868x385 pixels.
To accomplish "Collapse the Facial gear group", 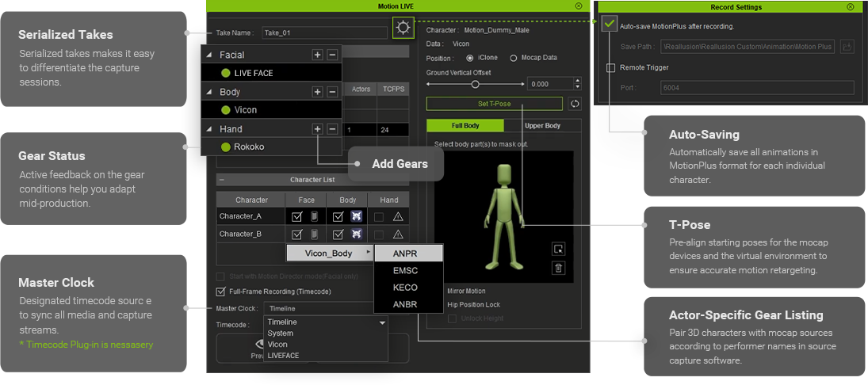I will pos(209,55).
